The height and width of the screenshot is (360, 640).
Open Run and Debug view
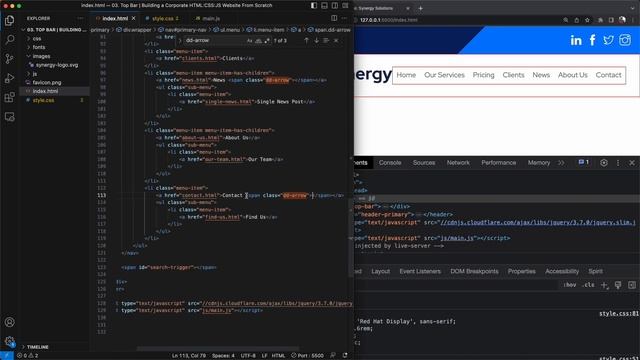[9, 78]
